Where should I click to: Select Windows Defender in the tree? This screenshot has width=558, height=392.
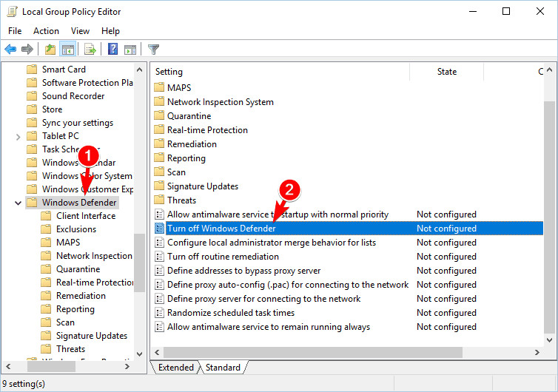(x=79, y=203)
